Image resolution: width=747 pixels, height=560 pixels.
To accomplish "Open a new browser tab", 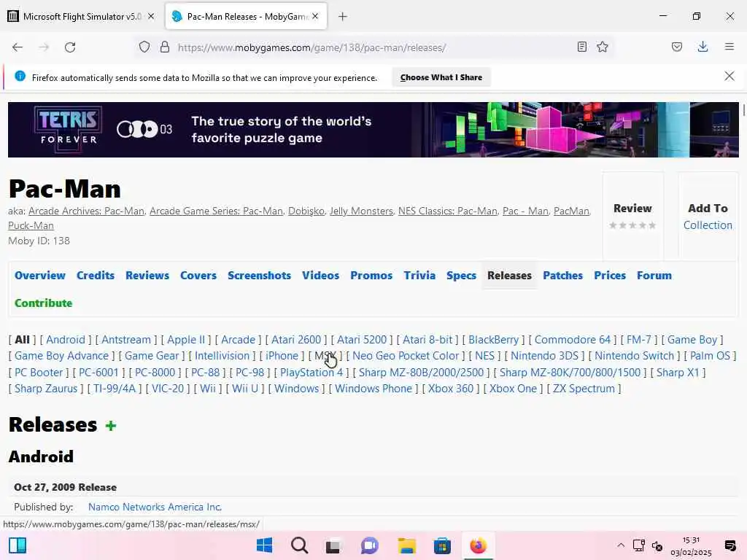I will 343,17.
